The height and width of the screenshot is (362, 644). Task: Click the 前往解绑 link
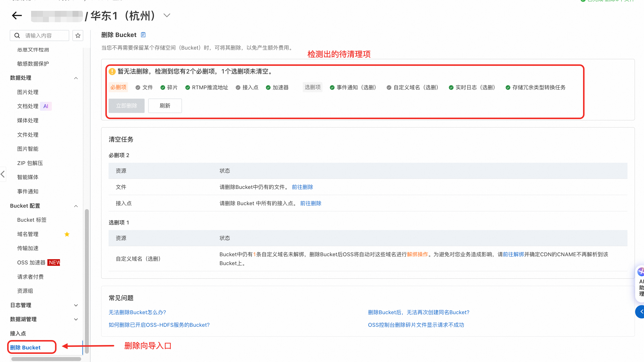click(x=513, y=254)
